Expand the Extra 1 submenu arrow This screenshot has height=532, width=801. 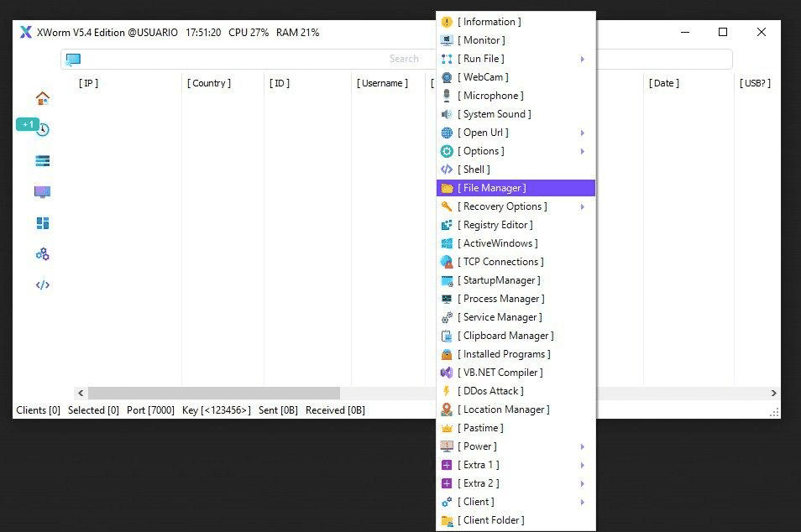[x=583, y=465]
